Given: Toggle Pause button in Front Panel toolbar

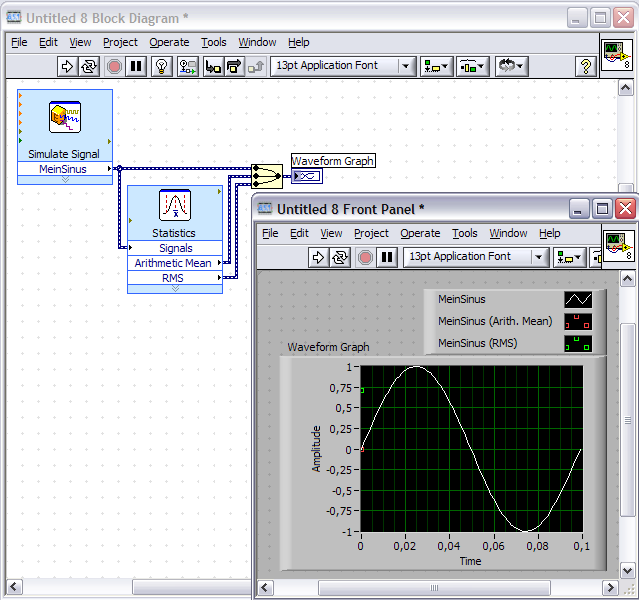Looking at the screenshot, I should coord(387,257).
